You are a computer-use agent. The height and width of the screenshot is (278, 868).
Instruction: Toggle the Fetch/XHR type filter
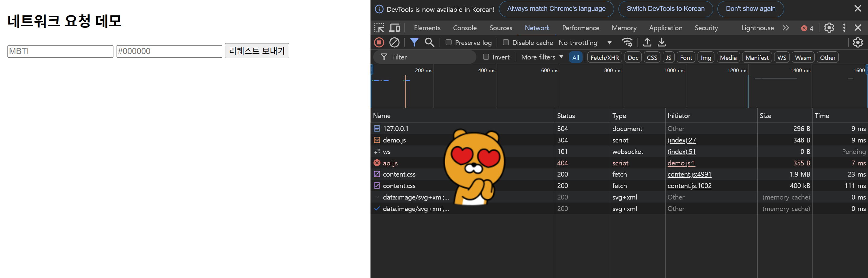[605, 57]
